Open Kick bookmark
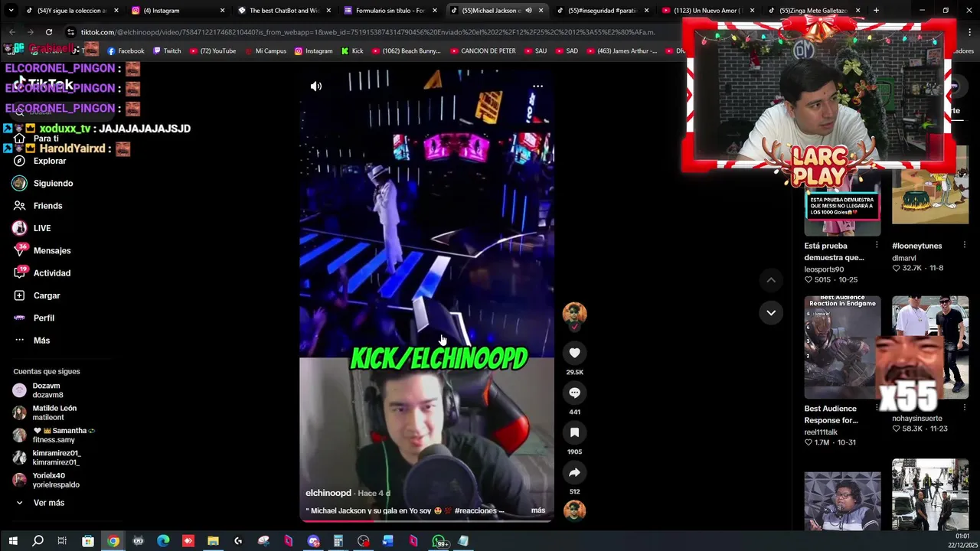Viewport: 980px width, 551px height. pos(352,51)
